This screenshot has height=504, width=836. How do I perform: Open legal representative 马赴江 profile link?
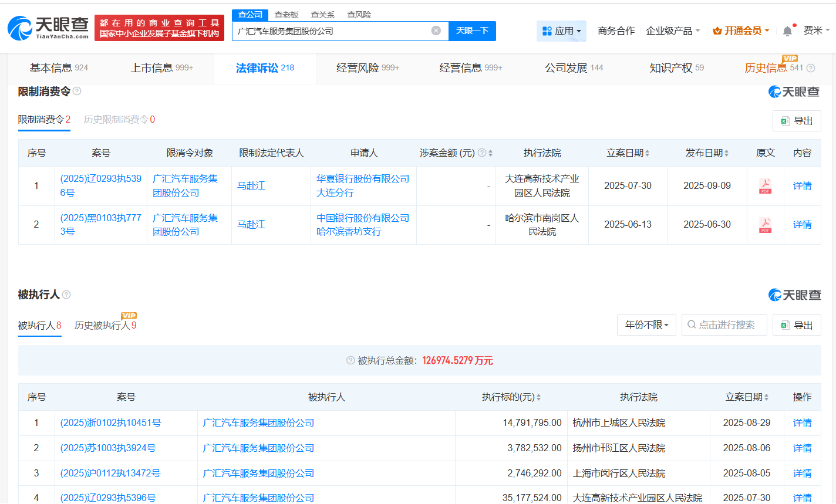[251, 185]
